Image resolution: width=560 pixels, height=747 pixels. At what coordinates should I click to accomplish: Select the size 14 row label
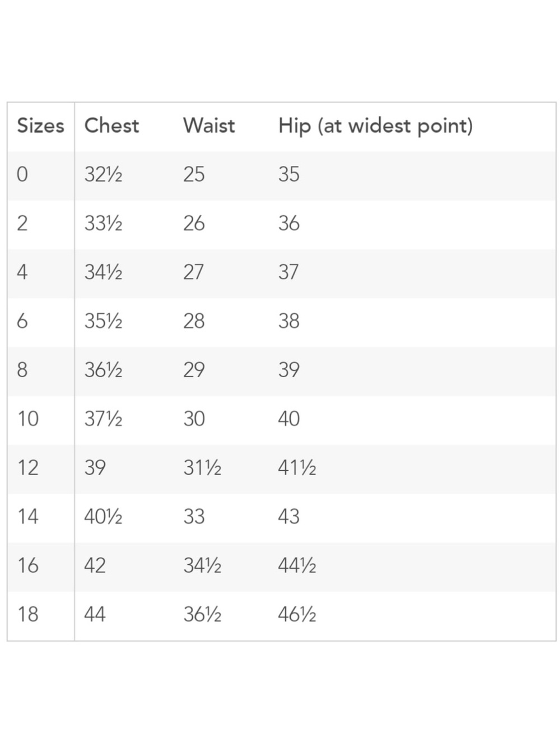pyautogui.click(x=28, y=516)
